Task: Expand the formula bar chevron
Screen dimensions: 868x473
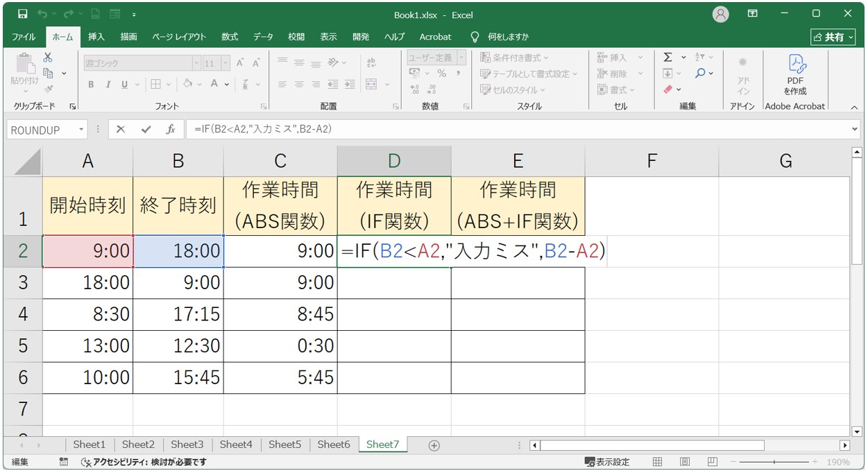Action: (x=855, y=130)
